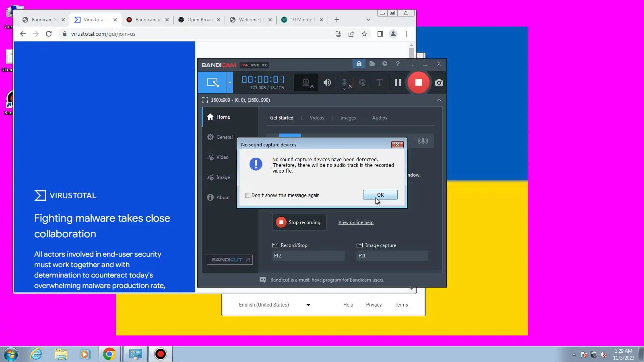Open a new Chrome tab
Image resolution: width=644 pixels, height=362 pixels.
(x=337, y=20)
